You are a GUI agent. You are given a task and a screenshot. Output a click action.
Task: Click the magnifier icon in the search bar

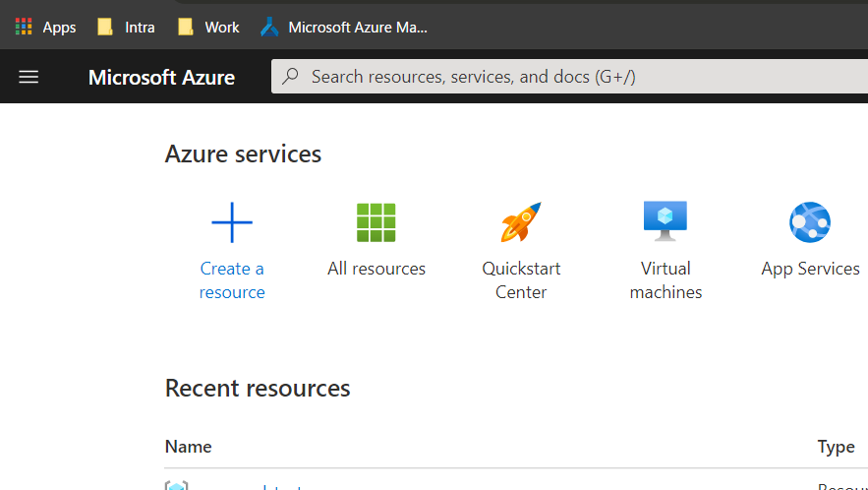tap(290, 76)
